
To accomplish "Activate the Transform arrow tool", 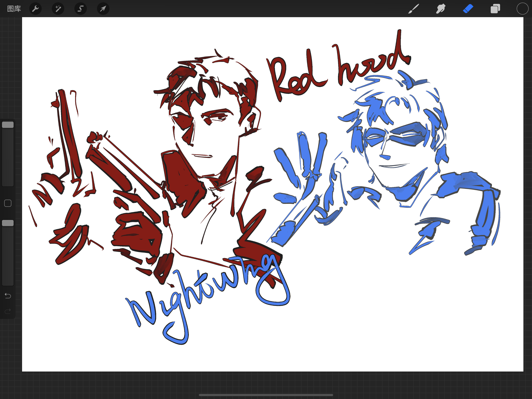I will tap(103, 9).
